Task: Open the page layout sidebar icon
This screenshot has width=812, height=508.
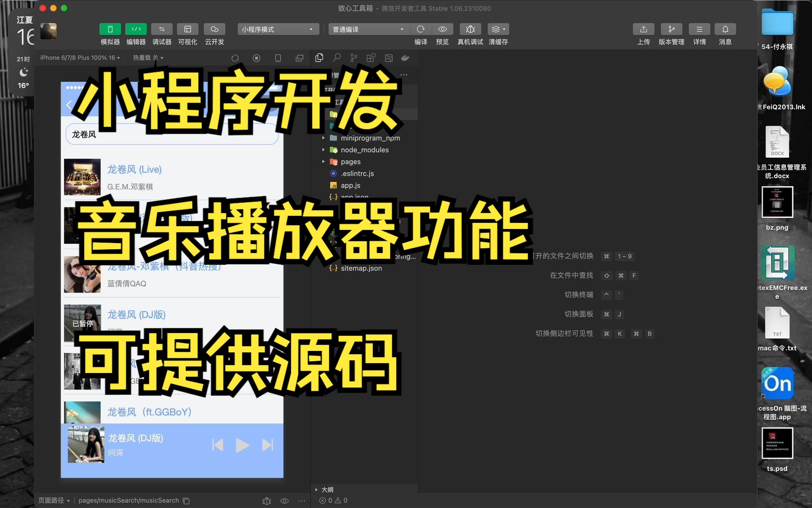Action: coord(389,57)
